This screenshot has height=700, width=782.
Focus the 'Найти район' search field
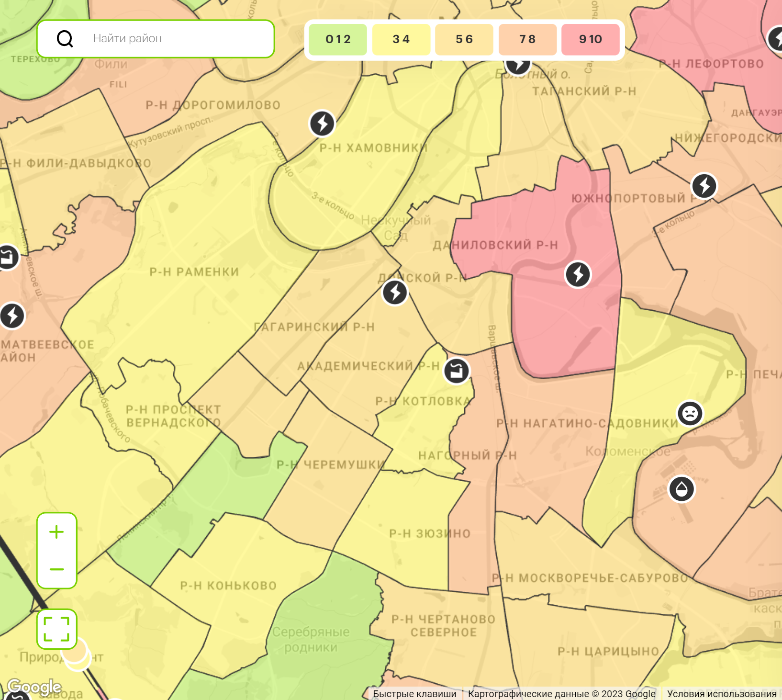click(x=156, y=39)
